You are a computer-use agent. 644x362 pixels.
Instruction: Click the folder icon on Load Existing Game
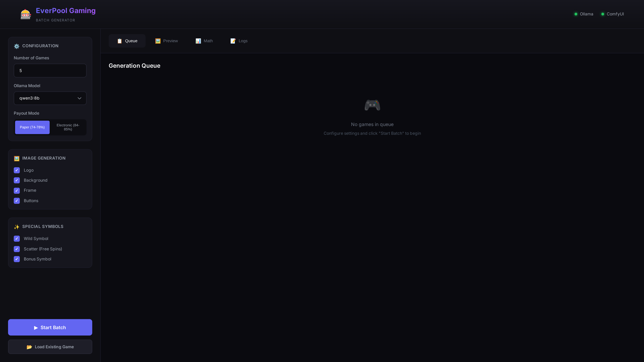coord(29,347)
